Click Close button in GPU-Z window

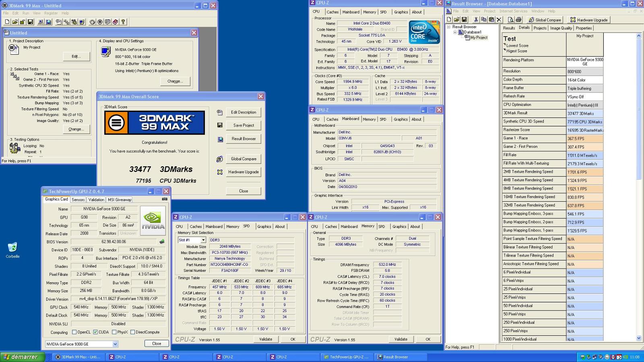[157, 343]
